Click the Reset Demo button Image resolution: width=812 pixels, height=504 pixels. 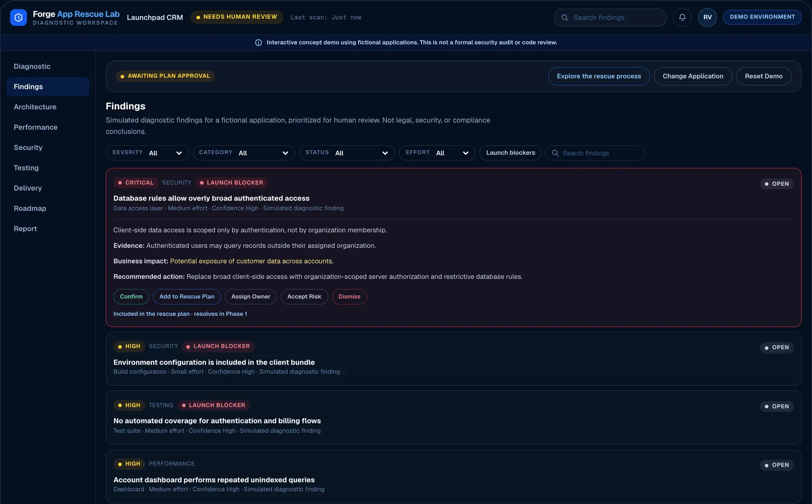pos(763,76)
